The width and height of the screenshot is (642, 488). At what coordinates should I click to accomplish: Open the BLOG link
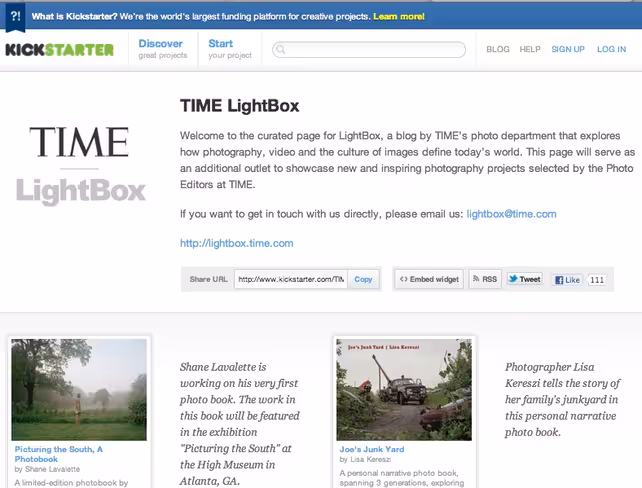coord(498,49)
